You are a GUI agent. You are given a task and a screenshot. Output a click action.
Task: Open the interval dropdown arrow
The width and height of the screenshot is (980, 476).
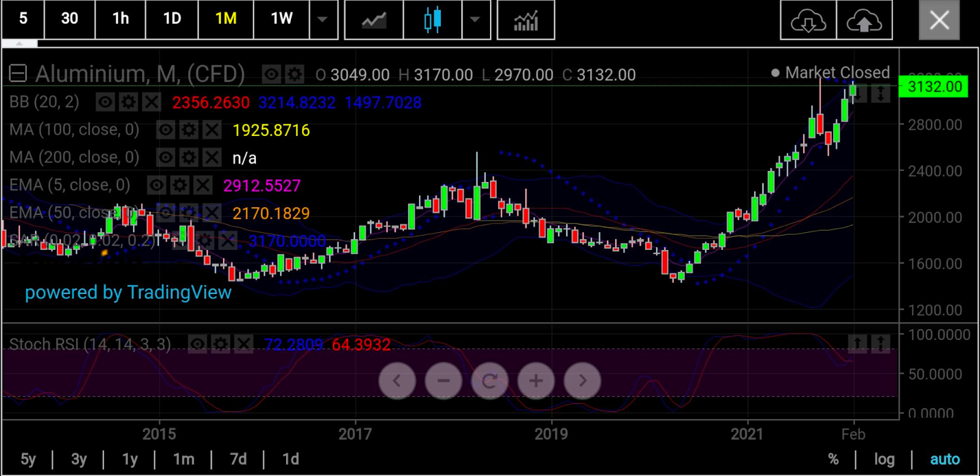(x=323, y=19)
